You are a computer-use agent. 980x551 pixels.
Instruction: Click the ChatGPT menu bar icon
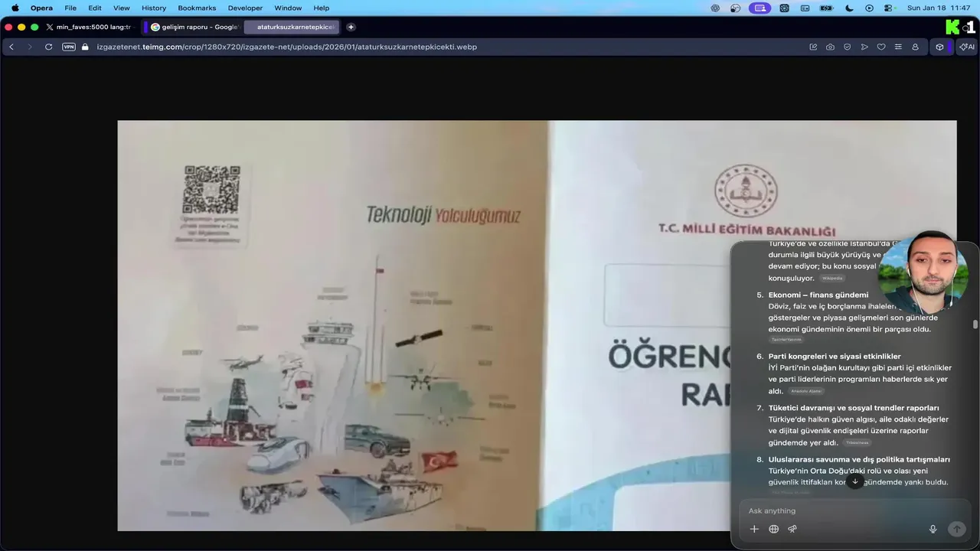click(715, 8)
